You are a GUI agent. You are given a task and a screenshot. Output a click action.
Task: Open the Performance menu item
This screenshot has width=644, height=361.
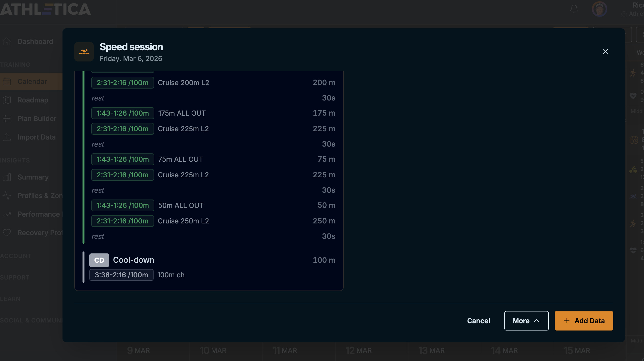tap(39, 214)
